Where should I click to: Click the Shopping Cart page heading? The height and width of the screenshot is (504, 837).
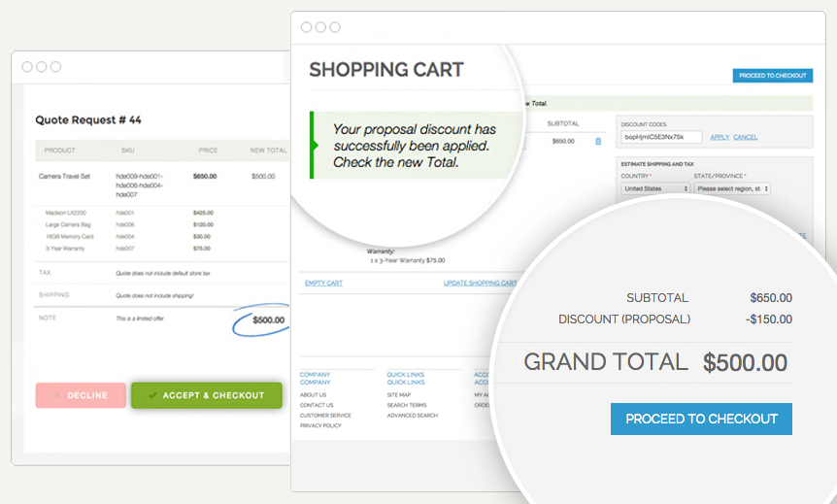click(x=385, y=70)
